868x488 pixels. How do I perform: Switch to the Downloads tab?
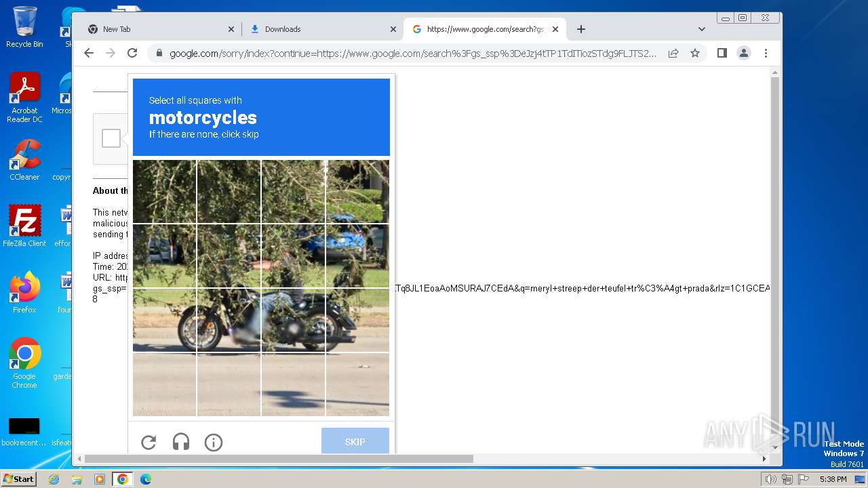322,29
